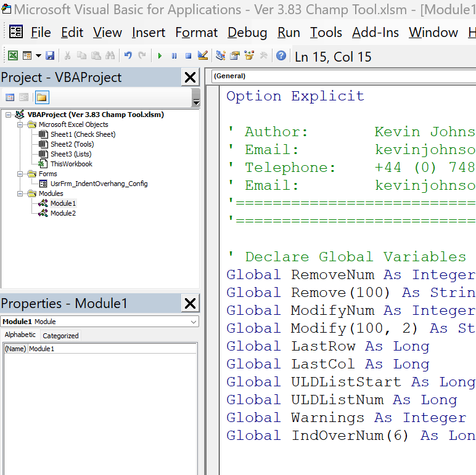Open the Format menu

[x=197, y=33]
